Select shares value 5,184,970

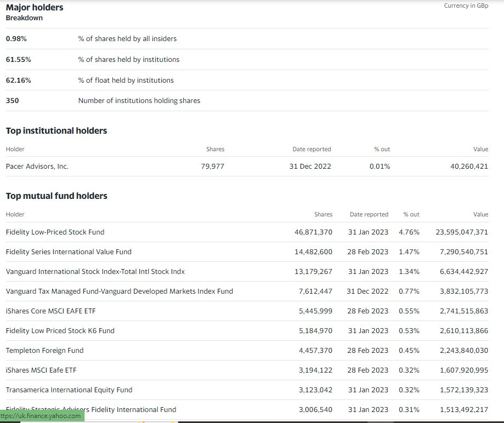[315, 331]
